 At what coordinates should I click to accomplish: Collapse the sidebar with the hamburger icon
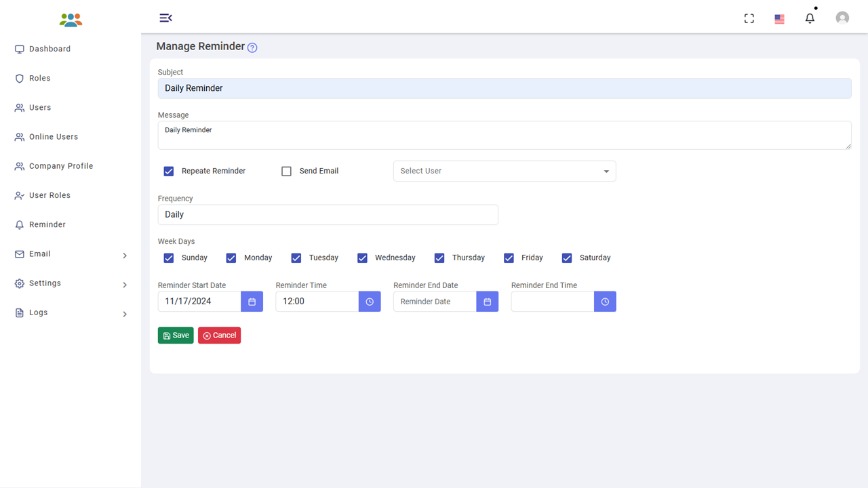tap(165, 18)
